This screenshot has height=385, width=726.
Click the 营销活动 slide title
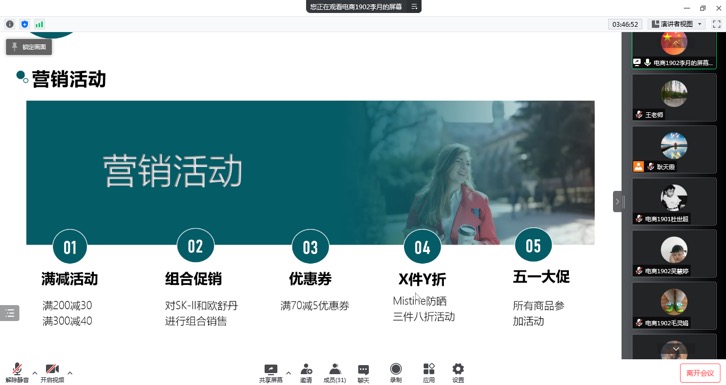point(69,79)
